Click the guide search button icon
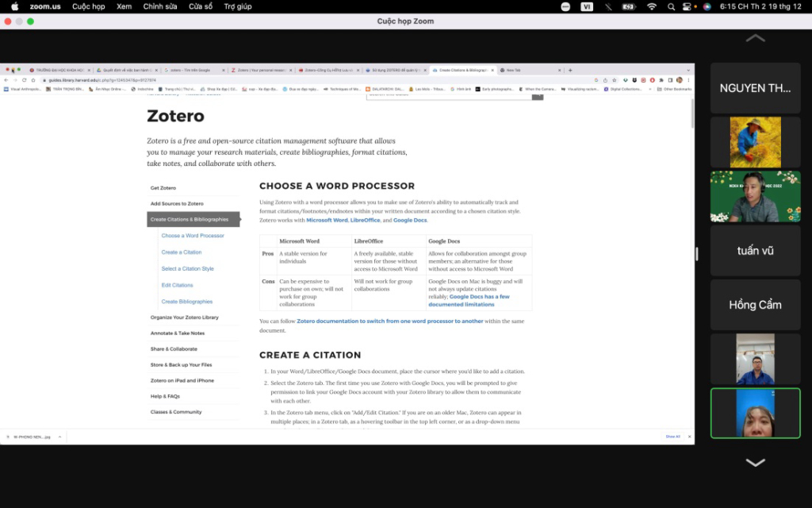The image size is (812, 508). (x=538, y=96)
